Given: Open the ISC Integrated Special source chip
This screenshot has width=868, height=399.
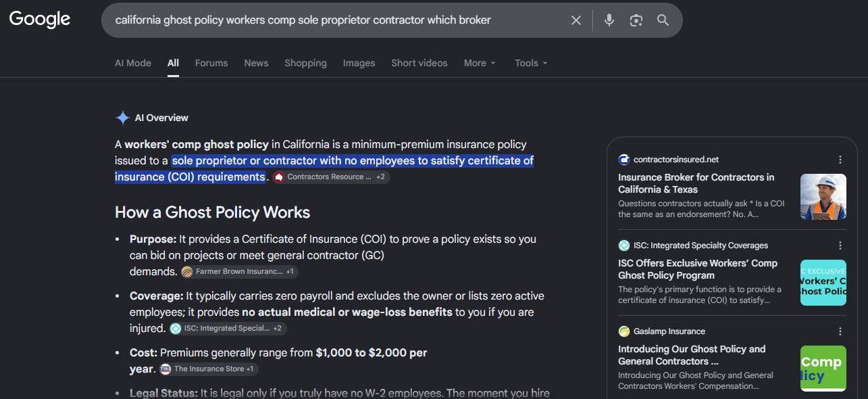Looking at the screenshot, I should [228, 329].
